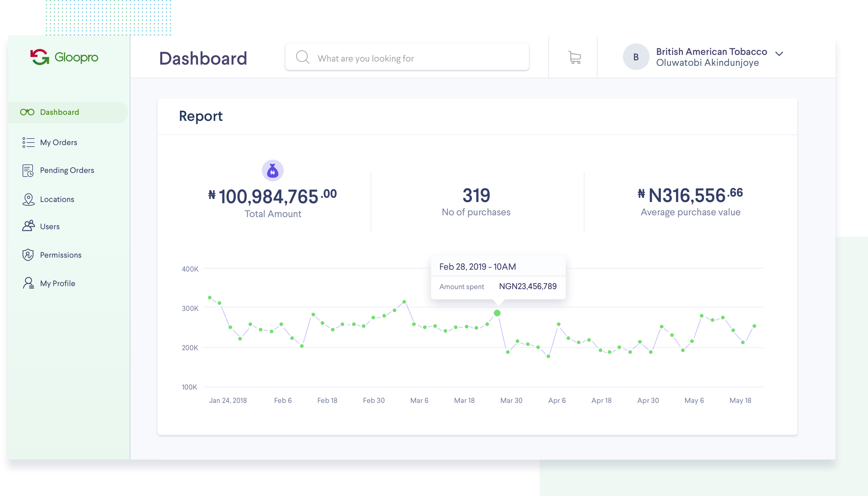This screenshot has width=868, height=496.
Task: Click the Users people icon
Action: (x=28, y=226)
